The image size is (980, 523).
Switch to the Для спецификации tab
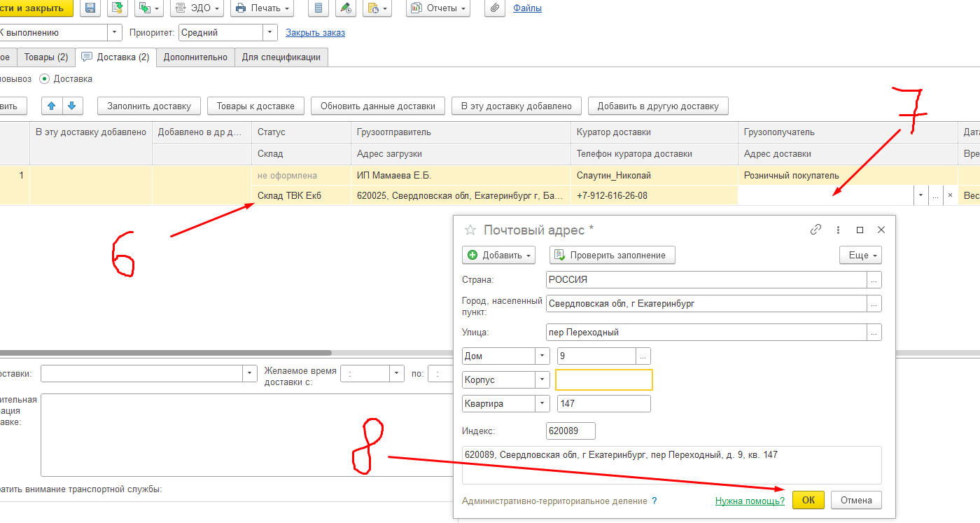(x=281, y=57)
